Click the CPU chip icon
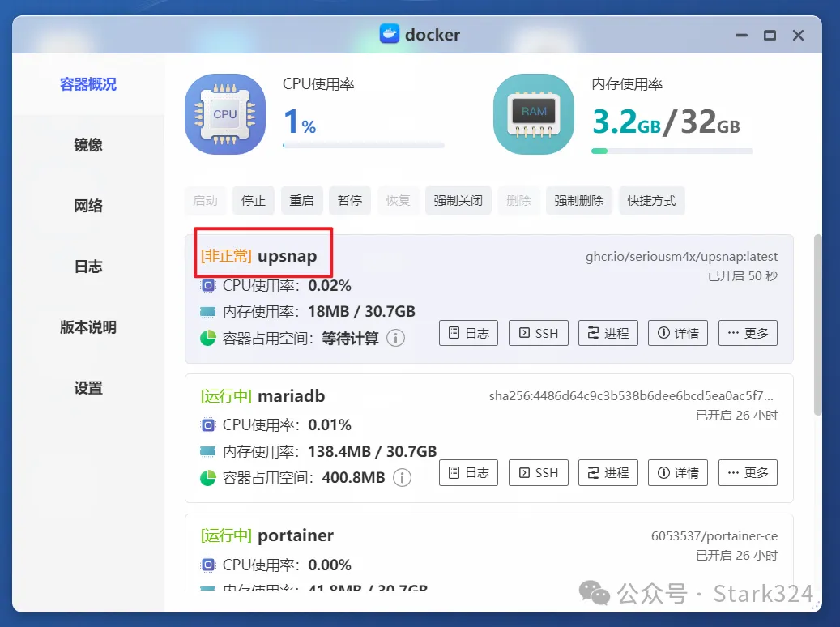The image size is (840, 627). click(x=225, y=114)
